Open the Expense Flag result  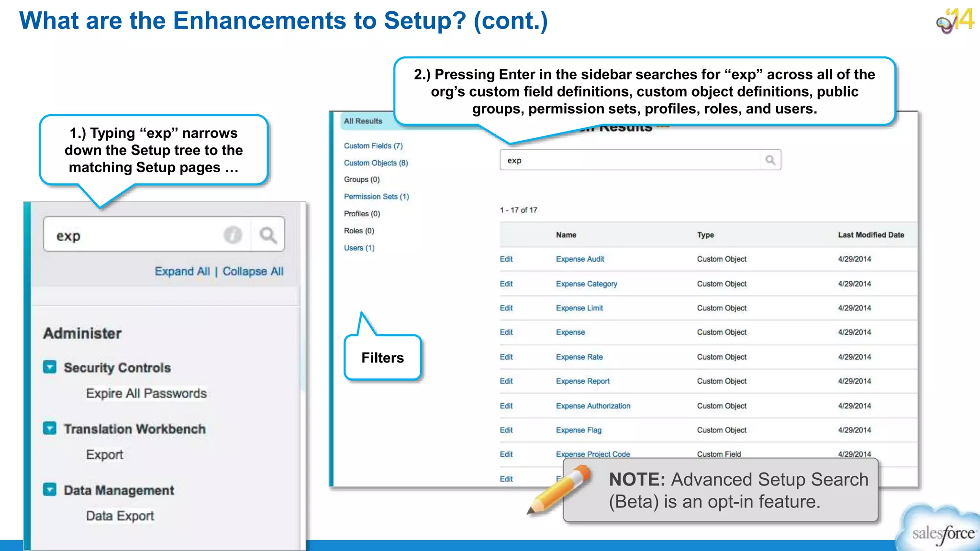(x=579, y=430)
